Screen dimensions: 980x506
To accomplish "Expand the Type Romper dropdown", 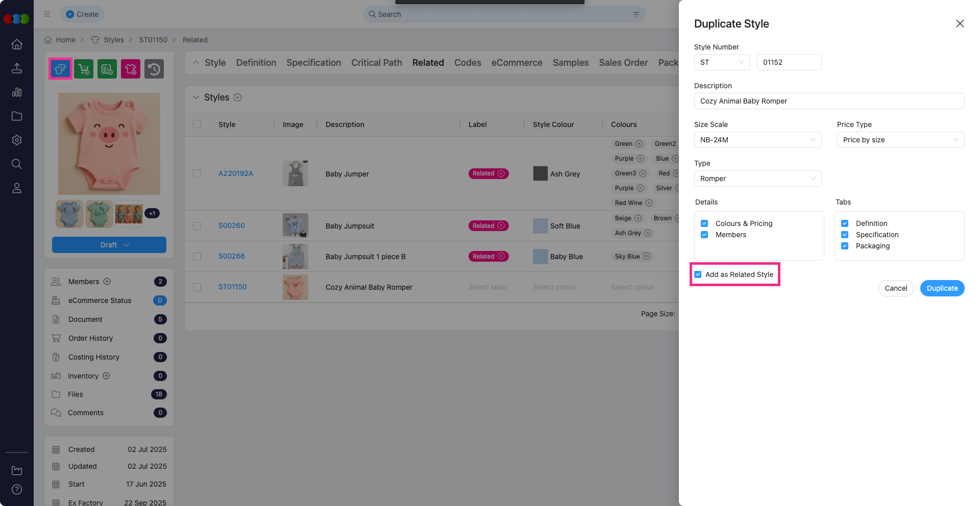I will click(757, 179).
